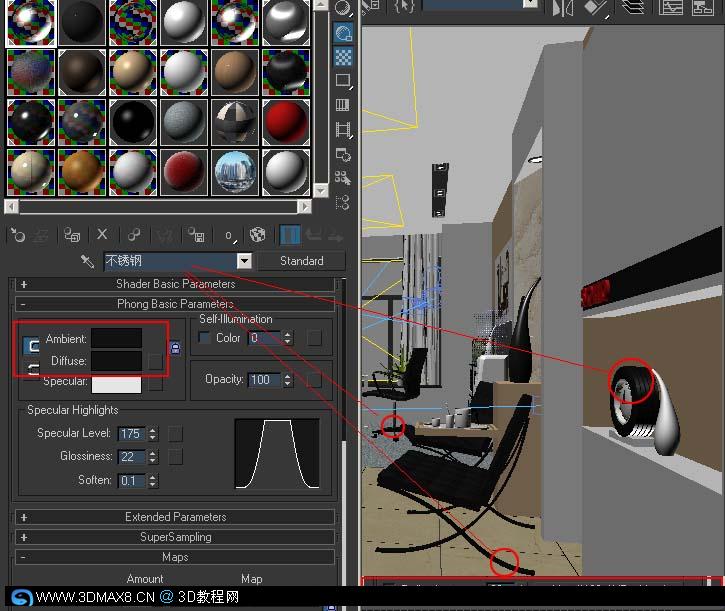The height and width of the screenshot is (611, 725).
Task: Open Material Editor Options icon
Action: pyautogui.click(x=343, y=154)
